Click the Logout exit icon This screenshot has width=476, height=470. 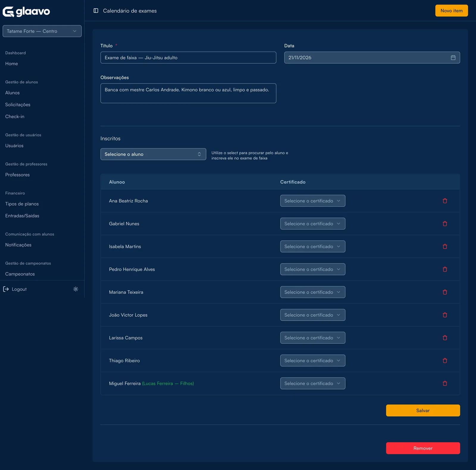(x=6, y=289)
